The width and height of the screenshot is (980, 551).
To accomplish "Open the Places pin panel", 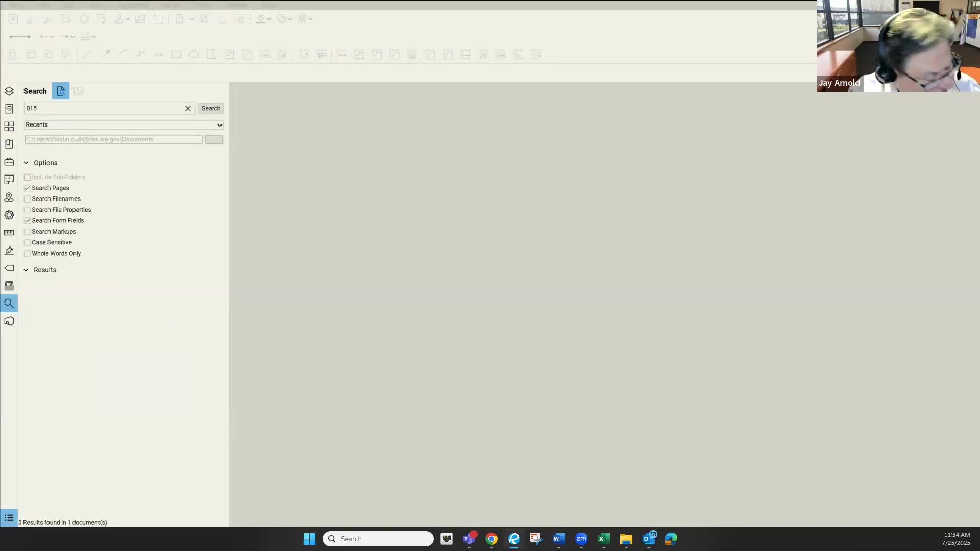I will click(9, 197).
